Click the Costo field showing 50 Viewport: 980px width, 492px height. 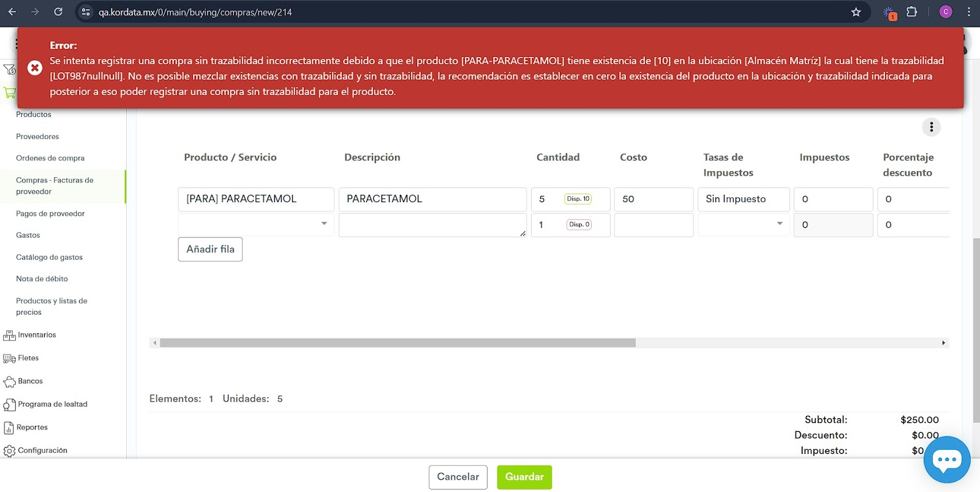[x=653, y=199]
